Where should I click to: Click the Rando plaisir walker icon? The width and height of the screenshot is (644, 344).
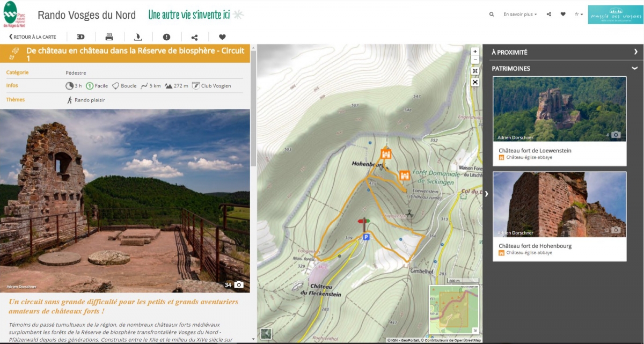[x=70, y=100]
